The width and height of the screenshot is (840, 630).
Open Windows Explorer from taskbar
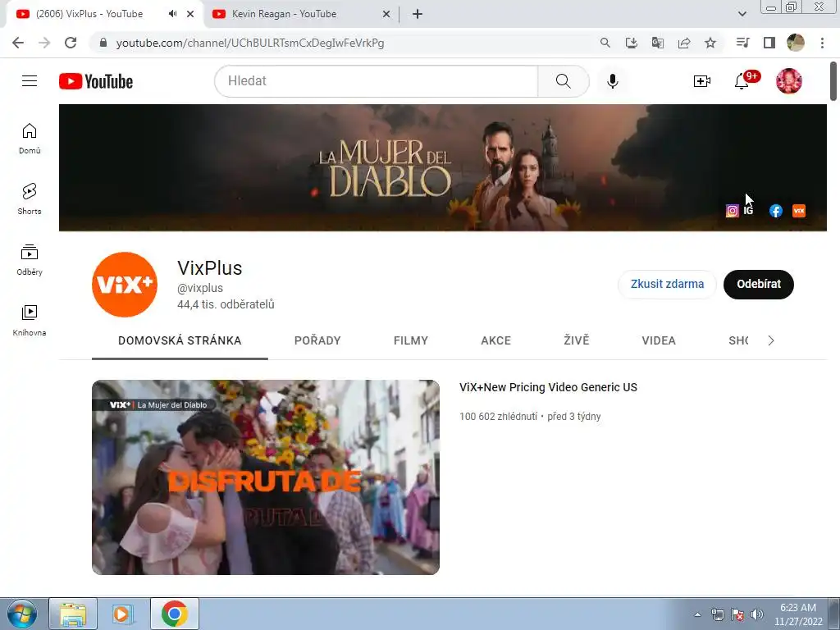(x=73, y=614)
